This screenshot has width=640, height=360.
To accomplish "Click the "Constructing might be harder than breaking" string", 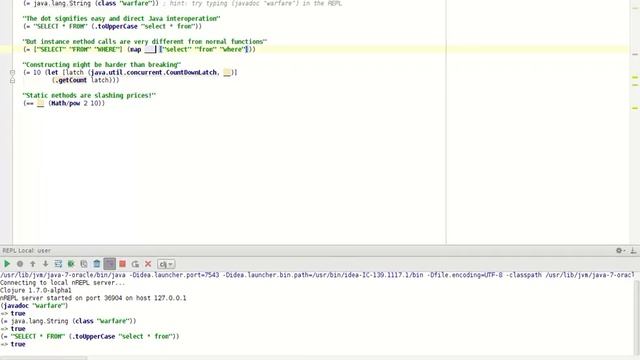I will click(102, 65).
